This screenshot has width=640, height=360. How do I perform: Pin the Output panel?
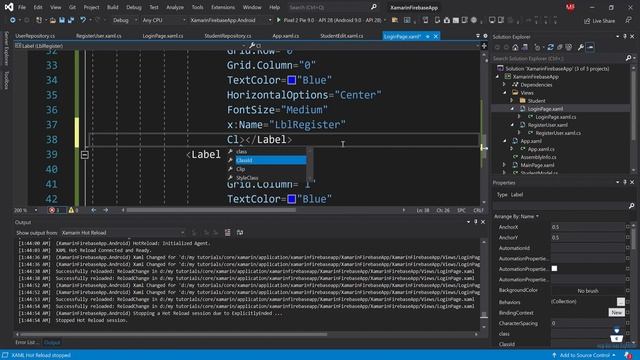(x=476, y=222)
